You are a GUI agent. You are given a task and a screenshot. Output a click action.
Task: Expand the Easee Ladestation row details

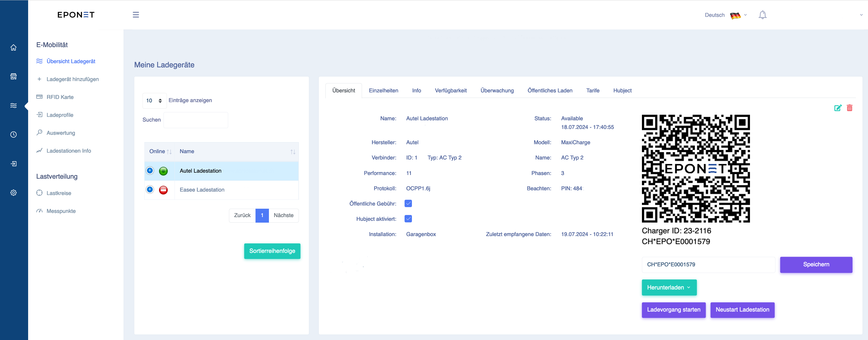tap(150, 189)
